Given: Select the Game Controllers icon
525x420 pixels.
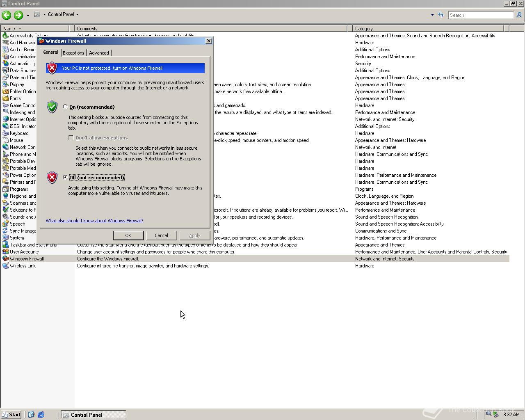Looking at the screenshot, I should 6,105.
